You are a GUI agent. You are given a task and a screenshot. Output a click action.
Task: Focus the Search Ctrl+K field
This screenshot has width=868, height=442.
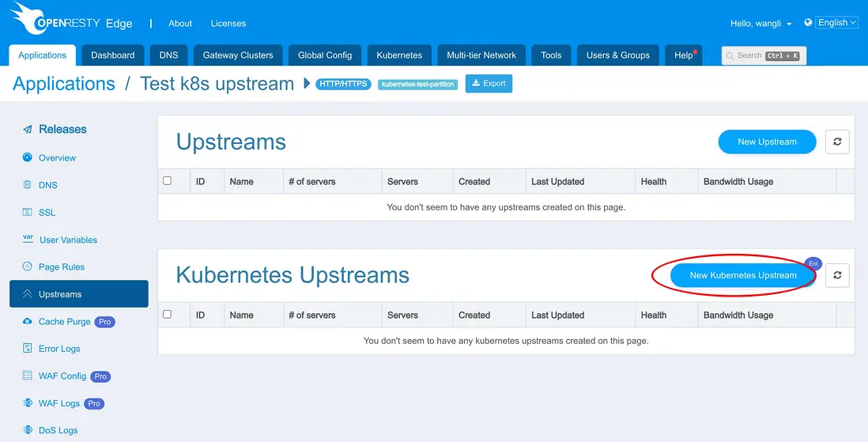pos(764,55)
